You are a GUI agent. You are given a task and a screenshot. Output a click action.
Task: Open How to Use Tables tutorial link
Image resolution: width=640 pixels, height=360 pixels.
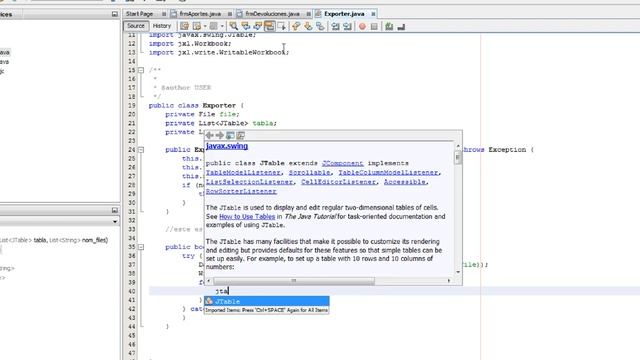point(247,216)
